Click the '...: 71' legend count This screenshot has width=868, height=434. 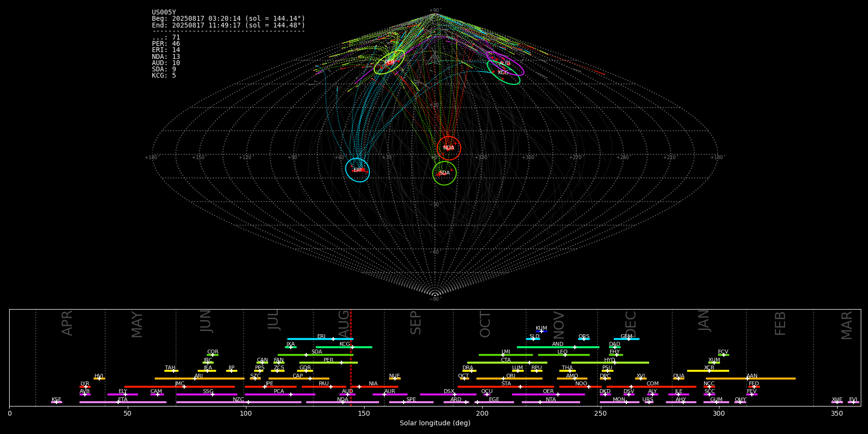[166, 38]
